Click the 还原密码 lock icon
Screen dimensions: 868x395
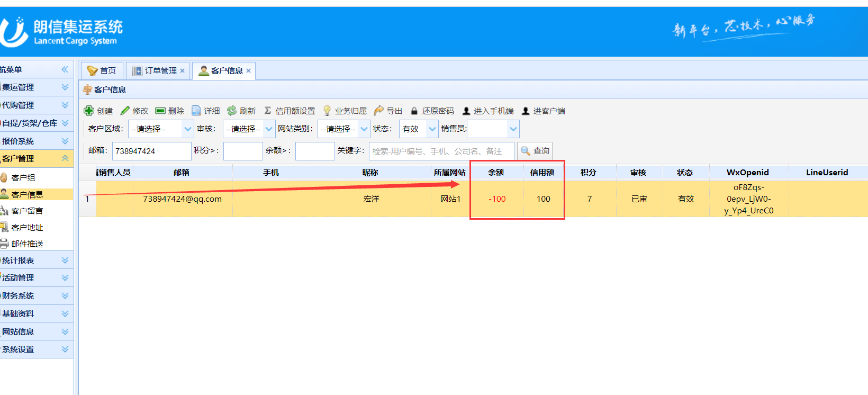point(414,111)
